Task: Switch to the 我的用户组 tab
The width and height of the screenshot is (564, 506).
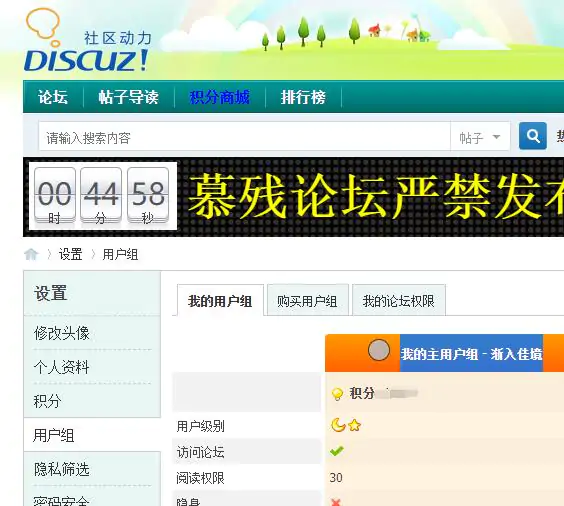Action: click(x=220, y=300)
